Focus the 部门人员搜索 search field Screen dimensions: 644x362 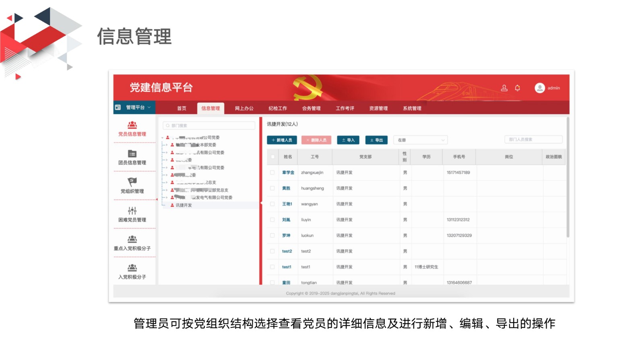533,139
